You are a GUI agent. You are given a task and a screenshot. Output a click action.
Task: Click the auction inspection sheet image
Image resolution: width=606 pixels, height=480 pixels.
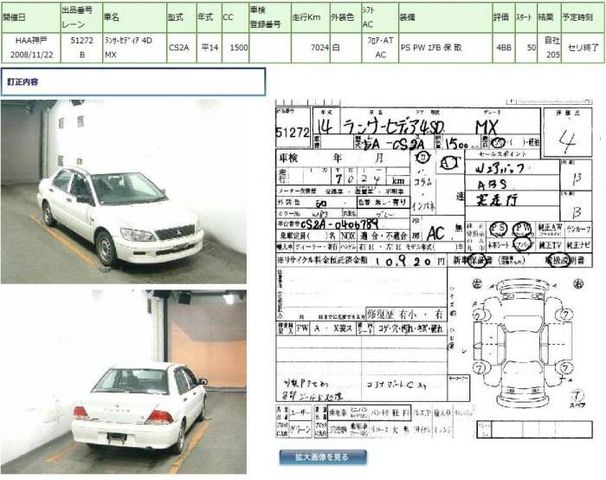(x=434, y=269)
